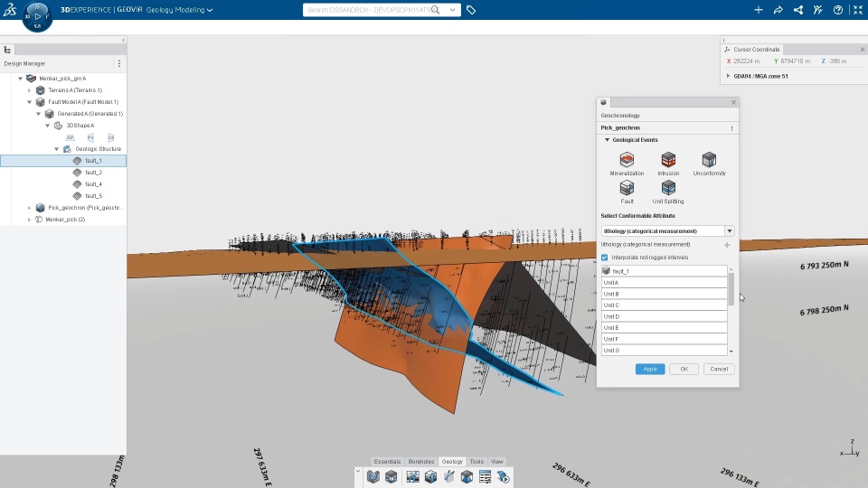Click the blue block model cube icon

click(467, 477)
